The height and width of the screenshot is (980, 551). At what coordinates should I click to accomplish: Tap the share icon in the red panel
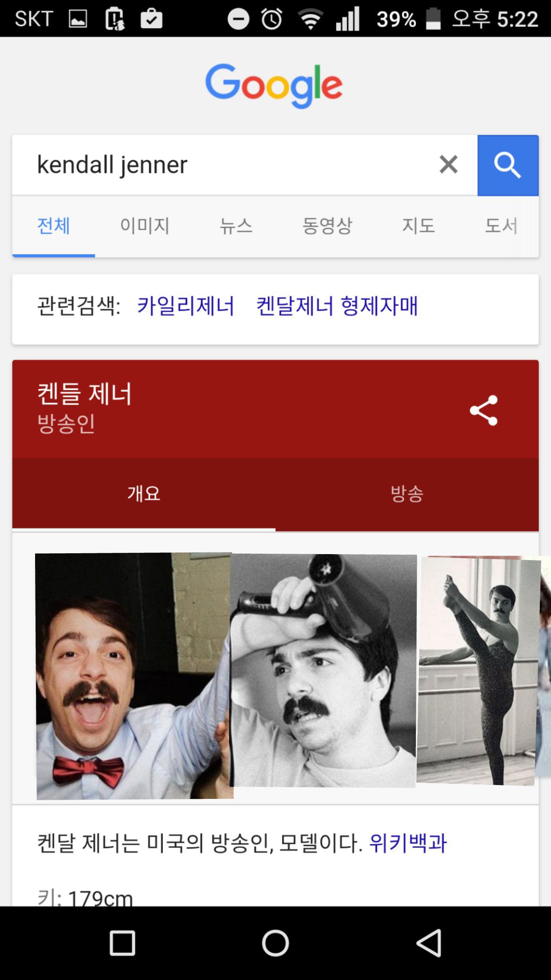(x=483, y=410)
